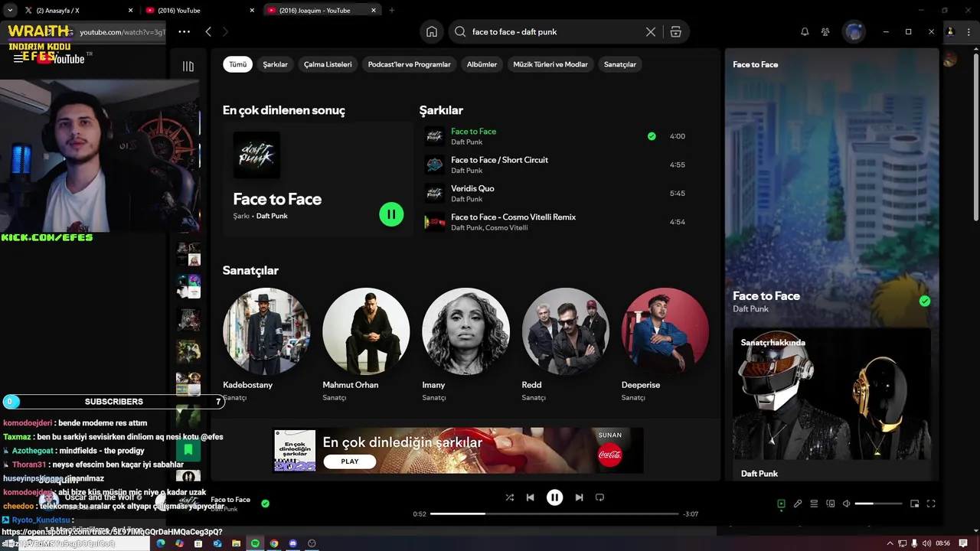Select the Şarkılar filter chip

(x=275, y=64)
